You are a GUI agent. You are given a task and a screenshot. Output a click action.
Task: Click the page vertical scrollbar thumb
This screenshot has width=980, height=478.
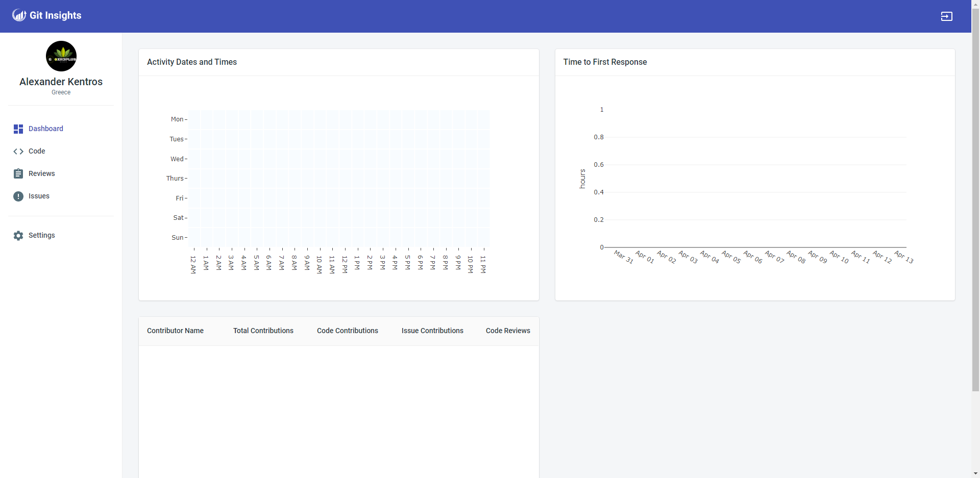(x=975, y=200)
